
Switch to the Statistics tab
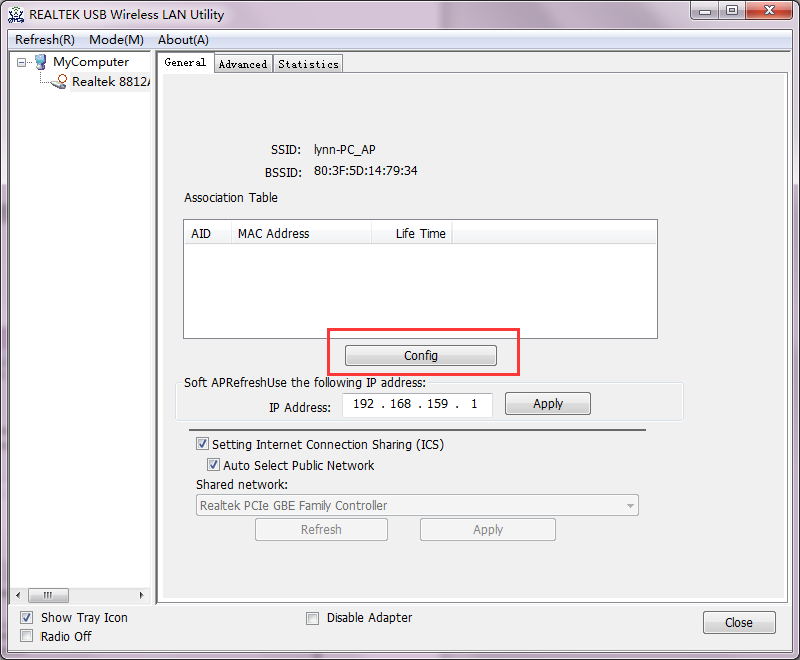(x=308, y=64)
